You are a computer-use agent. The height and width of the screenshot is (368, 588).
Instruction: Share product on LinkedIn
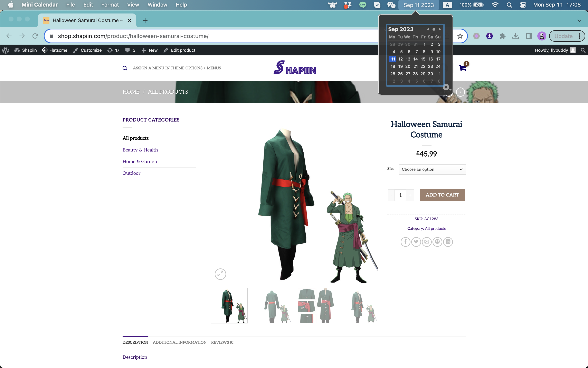pos(448,242)
